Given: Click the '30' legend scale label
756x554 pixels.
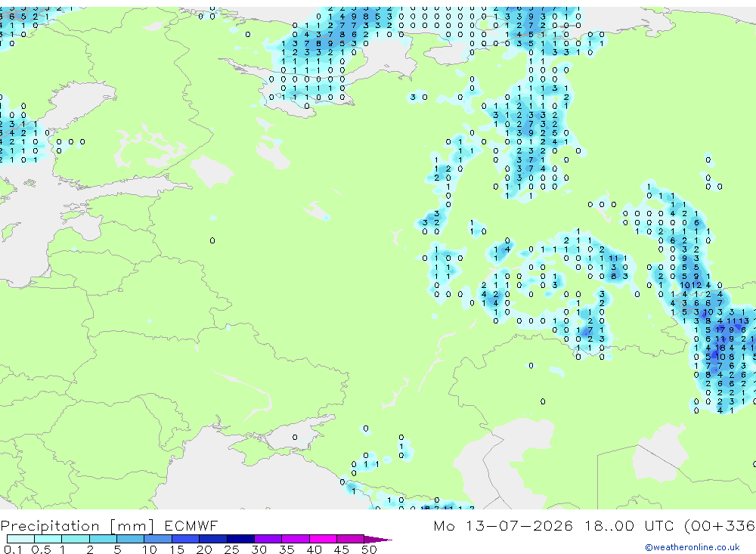Looking at the screenshot, I should [259, 549].
